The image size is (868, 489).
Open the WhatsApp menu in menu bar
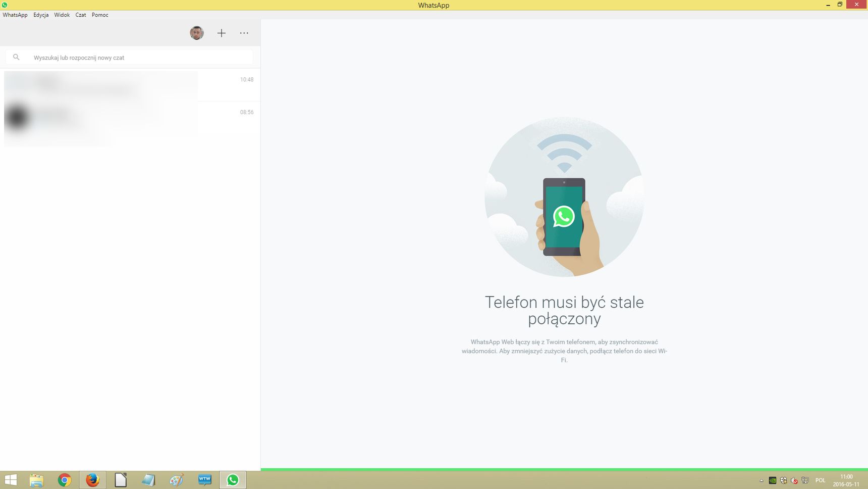click(15, 15)
